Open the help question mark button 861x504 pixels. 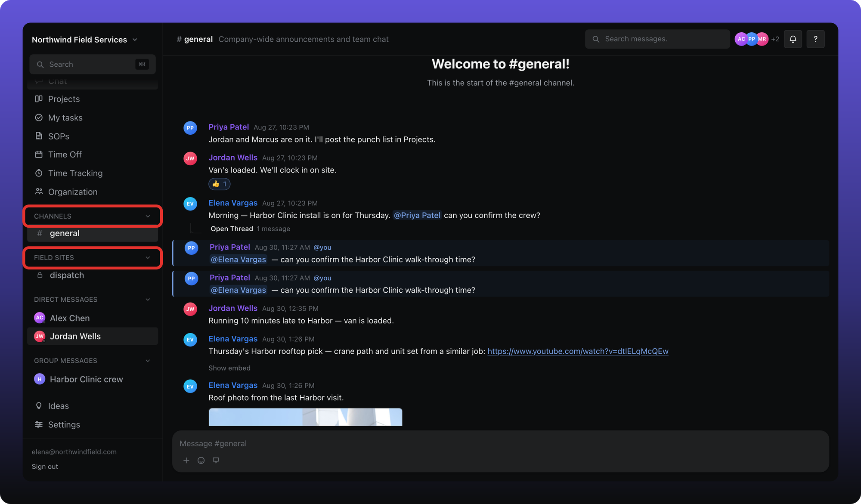coord(815,39)
